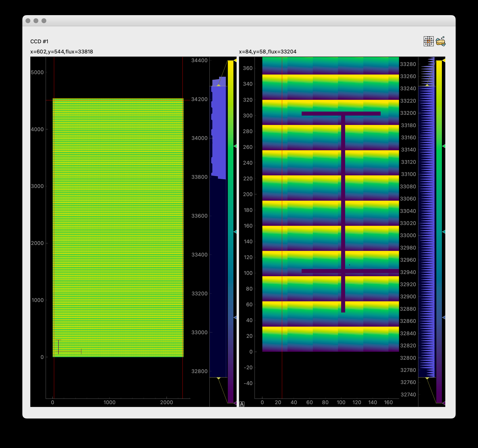Select the teal middle tick on left colorbar
Viewport: 478px width, 448px height.
[235, 232]
